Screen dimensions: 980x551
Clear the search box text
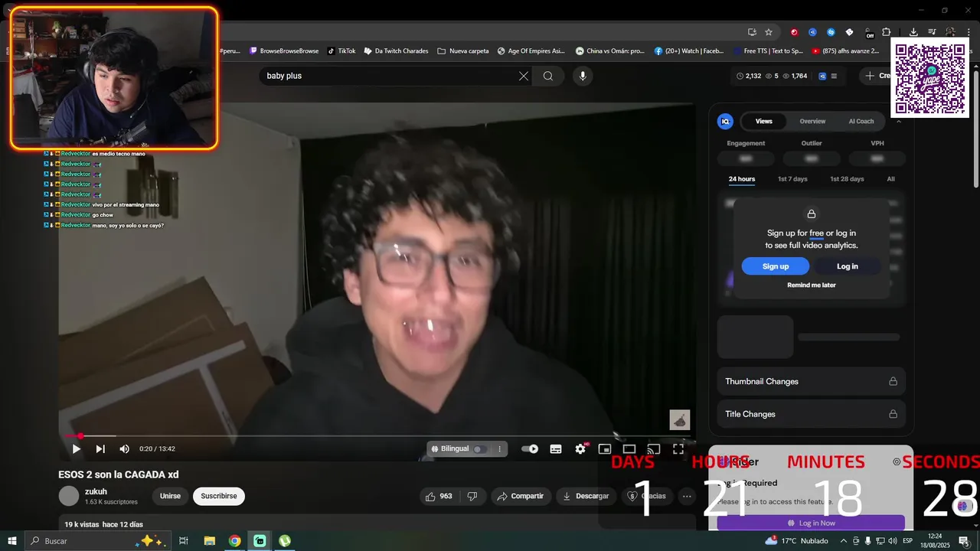tap(524, 76)
